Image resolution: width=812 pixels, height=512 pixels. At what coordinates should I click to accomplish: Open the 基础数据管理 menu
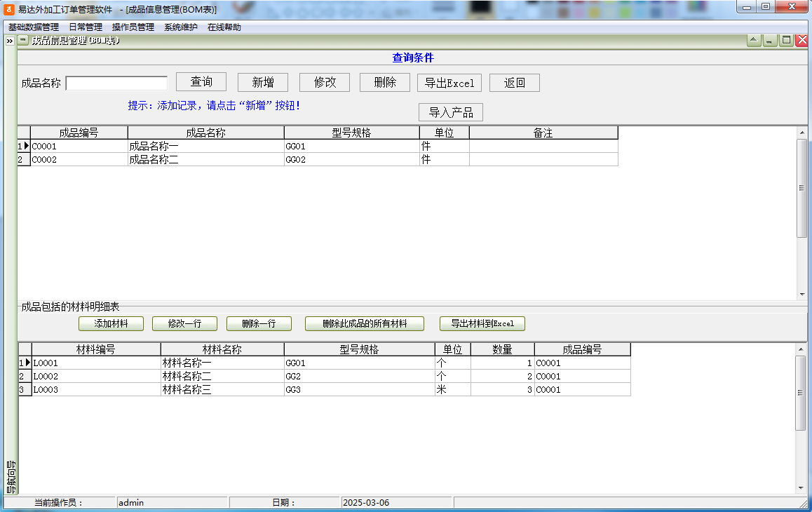tap(34, 26)
